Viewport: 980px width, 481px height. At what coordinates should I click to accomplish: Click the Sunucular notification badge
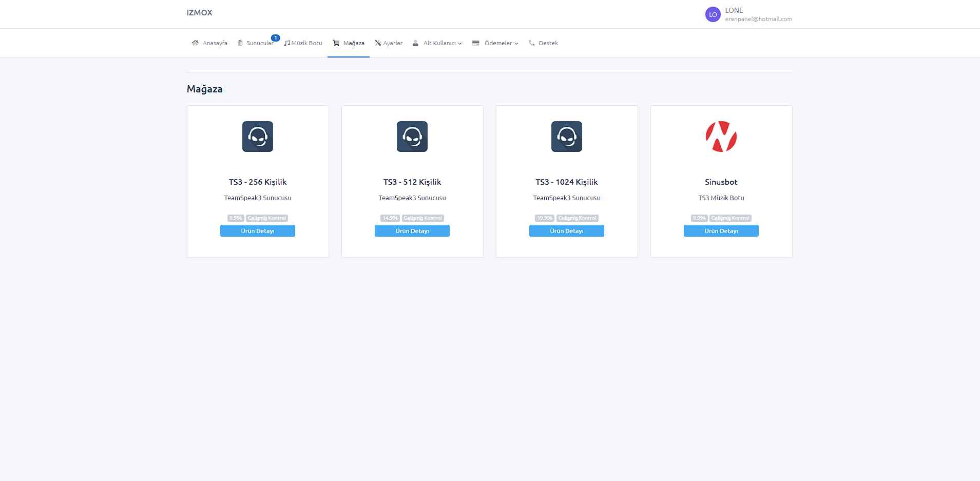[x=276, y=37]
